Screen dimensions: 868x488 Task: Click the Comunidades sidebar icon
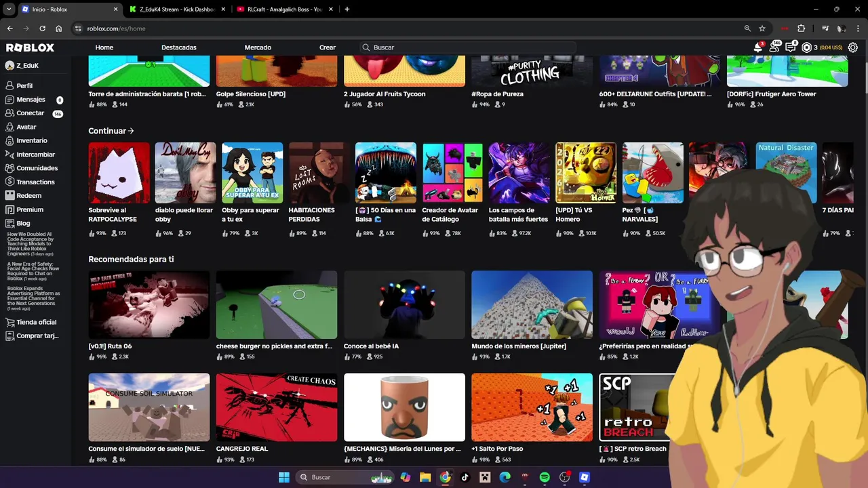[9, 168]
